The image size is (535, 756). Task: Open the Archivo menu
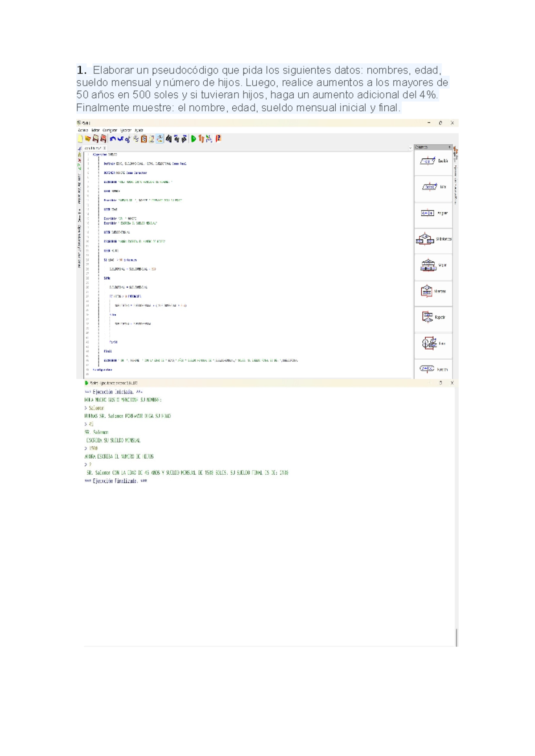click(x=83, y=130)
